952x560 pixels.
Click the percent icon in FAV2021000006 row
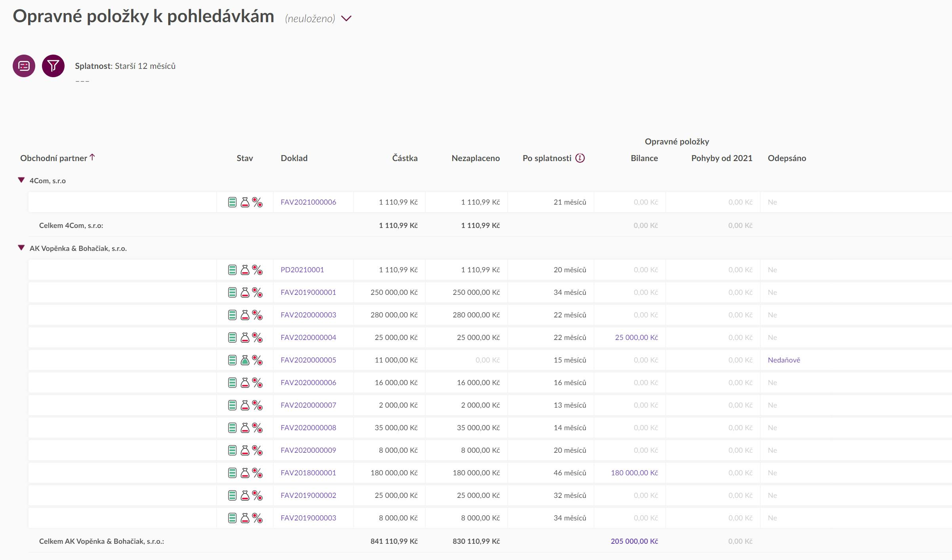(257, 202)
